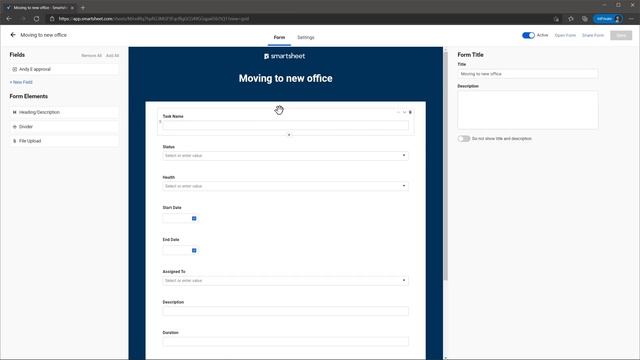Click the Save button

pos(621,36)
